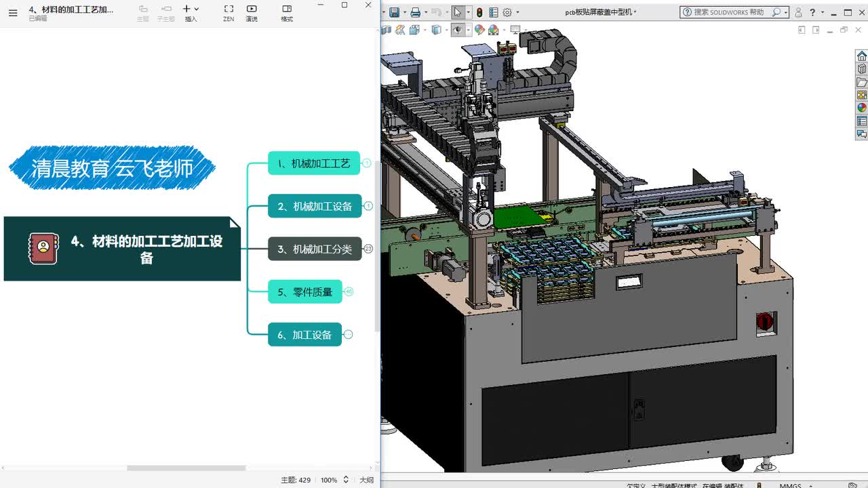Click the SolidWorks document title pcb板贴屏蔽盖中型机

pyautogui.click(x=600, y=12)
